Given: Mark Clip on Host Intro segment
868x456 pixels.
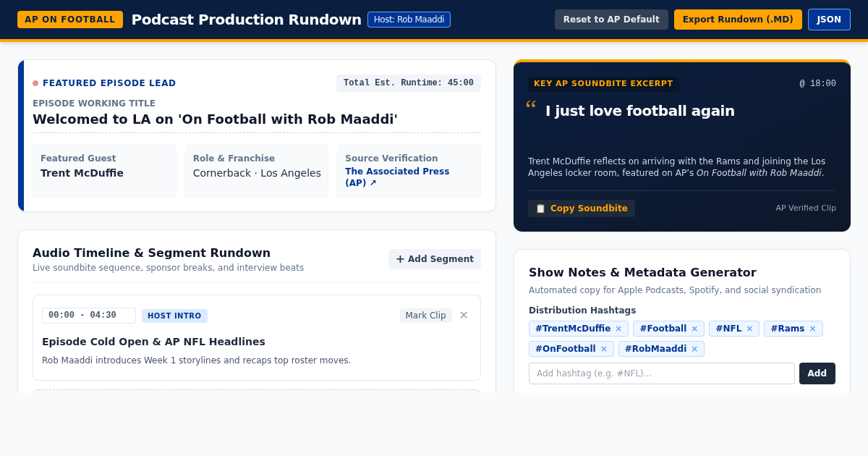Looking at the screenshot, I should point(426,316).
